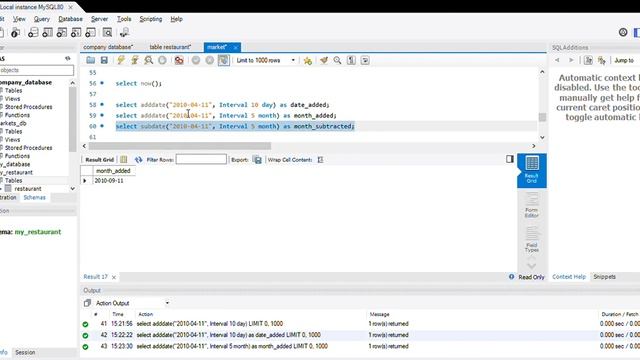Screen dimensions: 640x360
Task: Click the horizontal scrollbar right arrow
Action: pyautogui.click(x=533, y=146)
